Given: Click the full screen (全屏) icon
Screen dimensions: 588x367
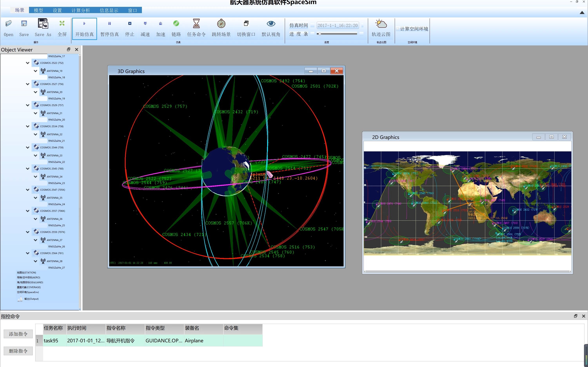Looking at the screenshot, I should 62,23.
